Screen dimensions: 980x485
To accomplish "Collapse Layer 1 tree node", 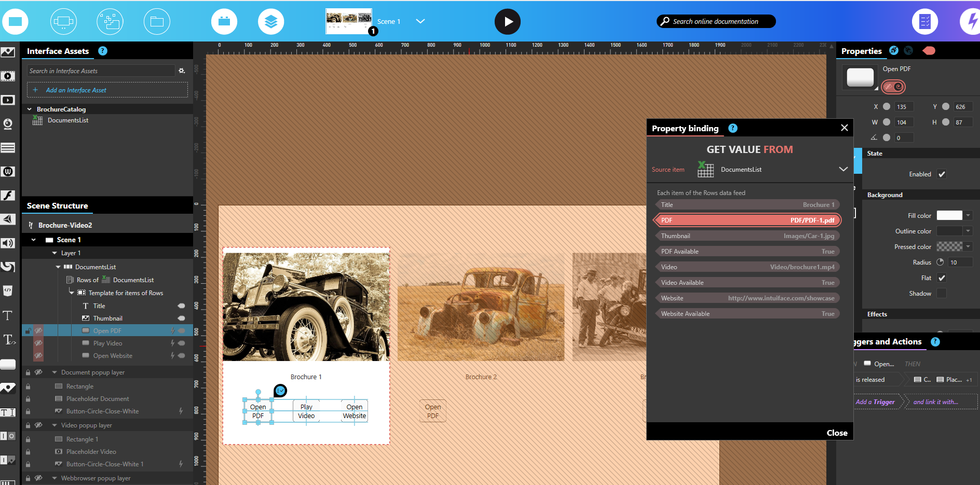I will coord(55,253).
